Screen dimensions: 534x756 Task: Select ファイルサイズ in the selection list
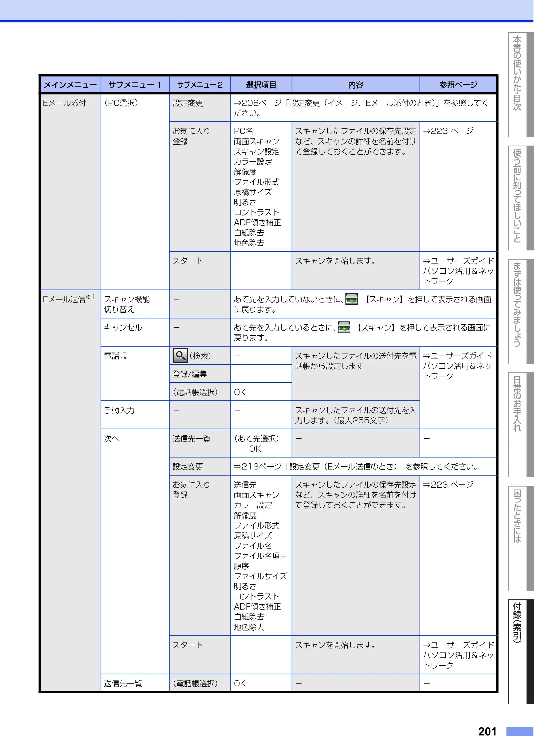coord(260,576)
